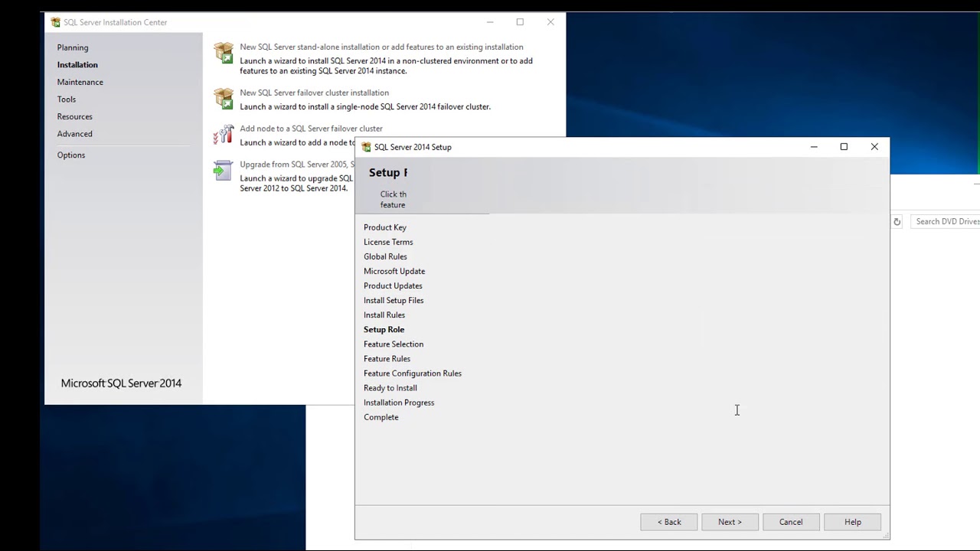Launch New SQL Server stand-alone installation link
Screen dimensions: 980x551
pos(381,47)
